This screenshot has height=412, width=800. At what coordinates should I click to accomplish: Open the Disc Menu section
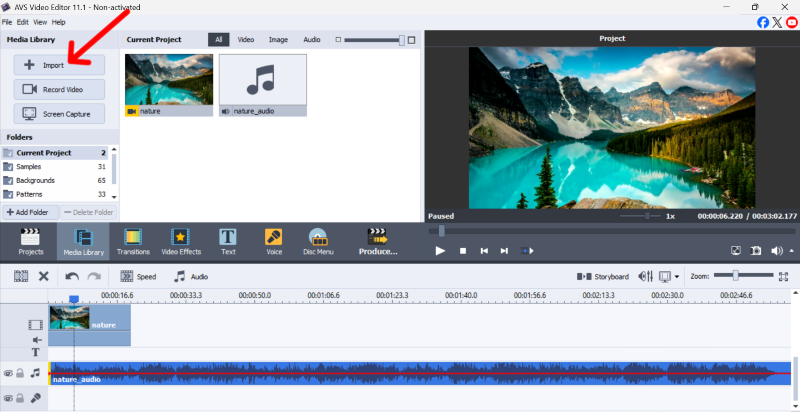click(x=318, y=242)
